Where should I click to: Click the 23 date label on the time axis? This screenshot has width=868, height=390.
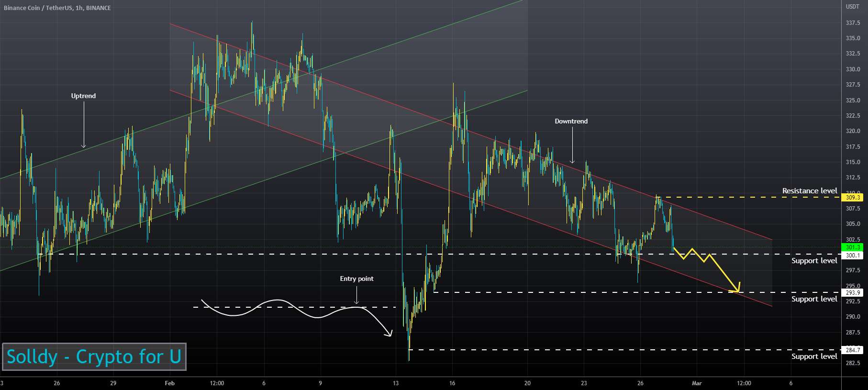pyautogui.click(x=584, y=383)
